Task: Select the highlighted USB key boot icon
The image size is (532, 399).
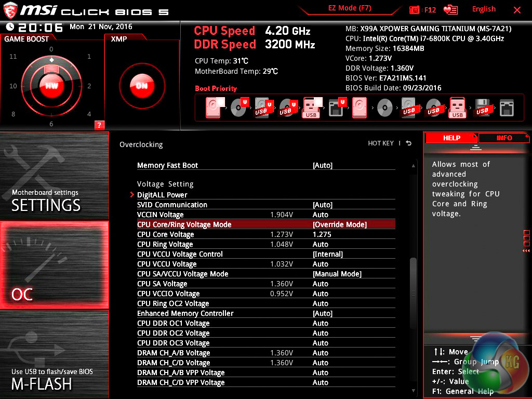Action: [x=312, y=108]
